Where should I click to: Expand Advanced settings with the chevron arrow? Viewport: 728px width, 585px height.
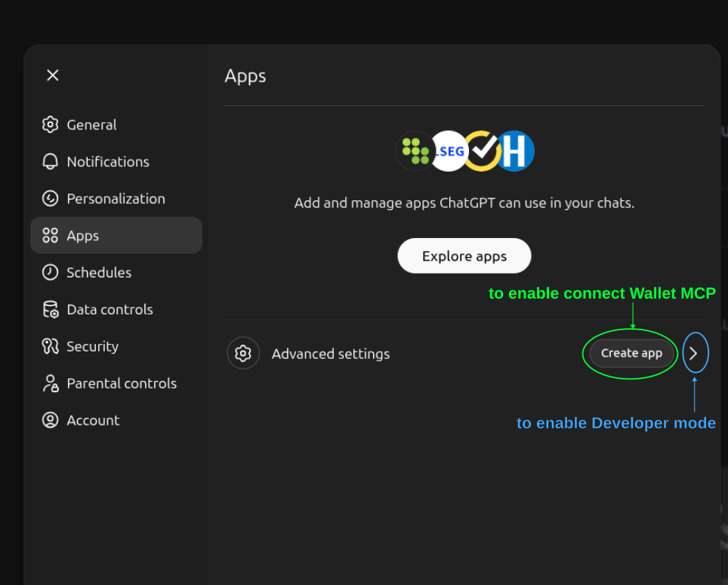pos(695,352)
